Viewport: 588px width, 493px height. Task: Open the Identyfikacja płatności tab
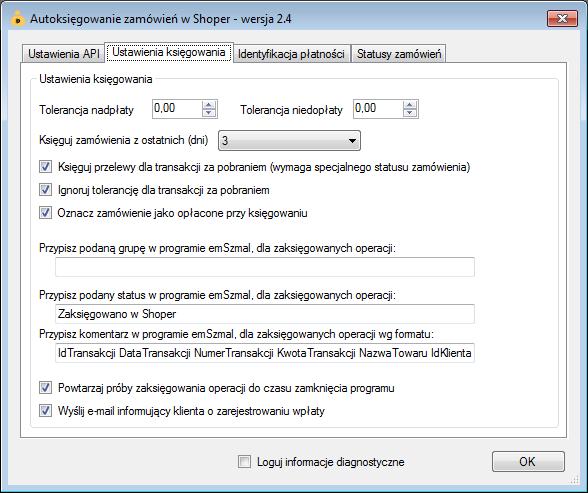(x=291, y=54)
